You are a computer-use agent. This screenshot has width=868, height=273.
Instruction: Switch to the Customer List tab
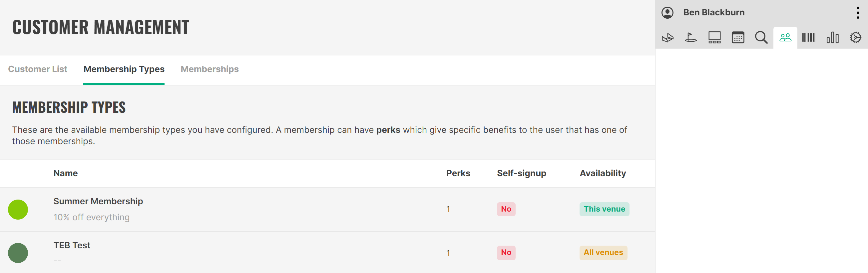point(38,69)
